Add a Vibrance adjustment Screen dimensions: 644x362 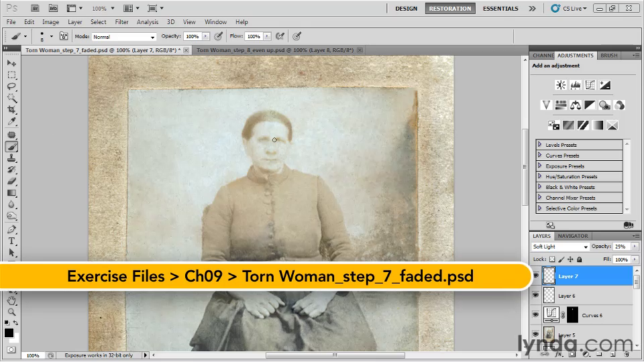tap(546, 105)
